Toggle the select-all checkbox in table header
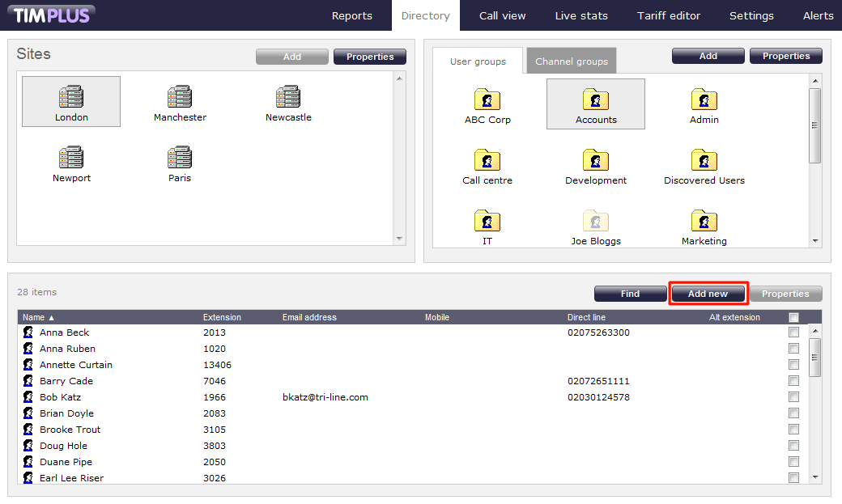The image size is (842, 504). click(793, 317)
